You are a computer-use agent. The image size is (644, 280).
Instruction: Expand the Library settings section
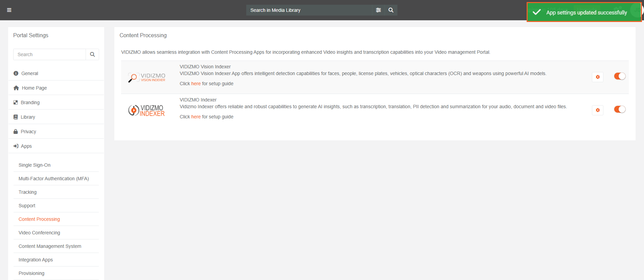coord(28,117)
